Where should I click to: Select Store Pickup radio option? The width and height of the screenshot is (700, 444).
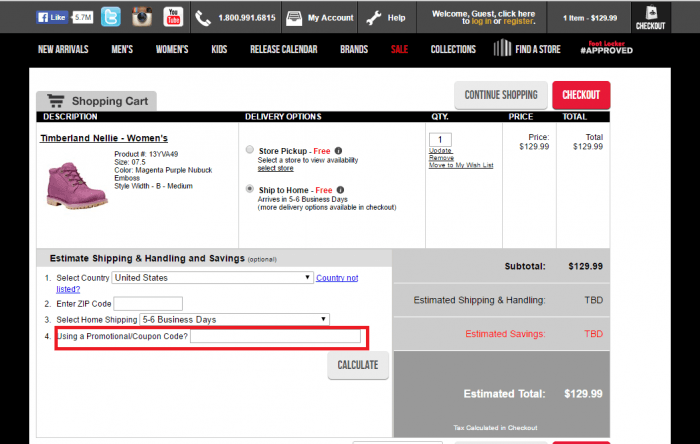(x=250, y=149)
